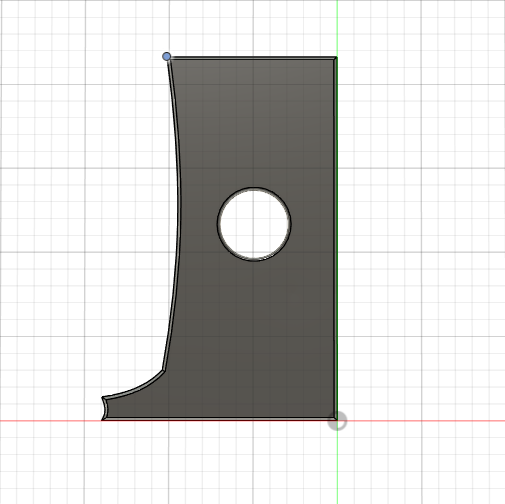Screen dimensions: 505x504
Task: Select the circular hole in the body
Action: pyautogui.click(x=254, y=224)
